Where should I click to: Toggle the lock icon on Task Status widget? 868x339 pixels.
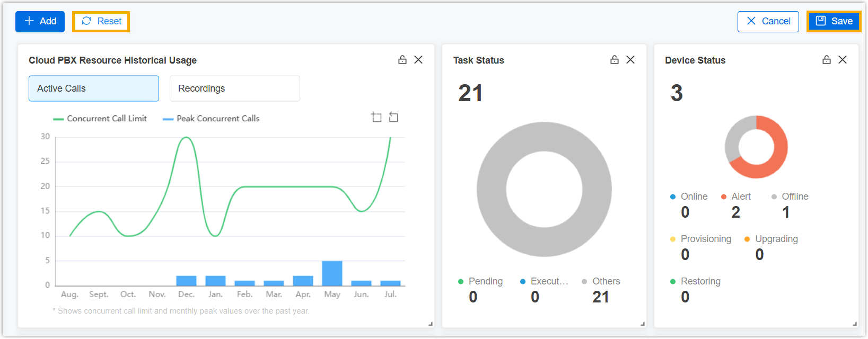pyautogui.click(x=615, y=60)
